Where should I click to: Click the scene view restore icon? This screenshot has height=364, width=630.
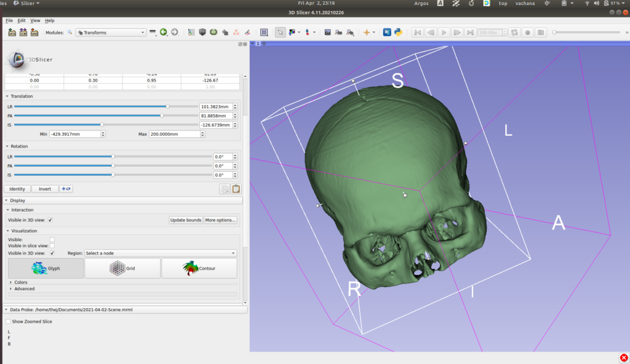tap(350, 33)
